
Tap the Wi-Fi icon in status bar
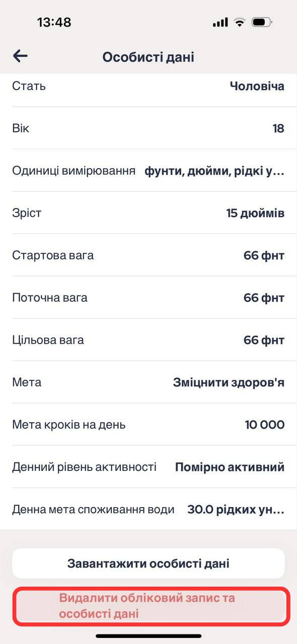pyautogui.click(x=240, y=22)
